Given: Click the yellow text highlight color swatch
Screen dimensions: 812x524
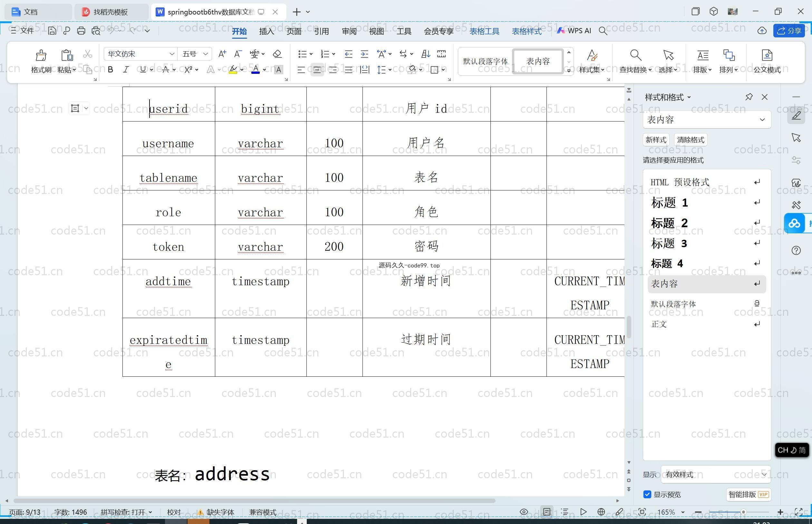Looking at the screenshot, I should pos(233,69).
